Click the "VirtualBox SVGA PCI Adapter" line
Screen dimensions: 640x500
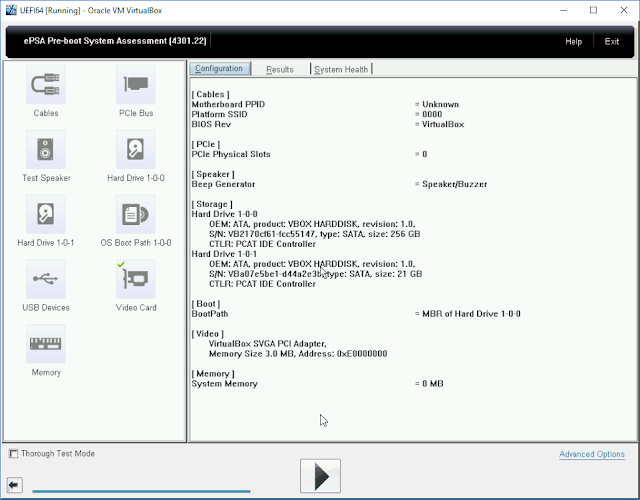pos(268,344)
